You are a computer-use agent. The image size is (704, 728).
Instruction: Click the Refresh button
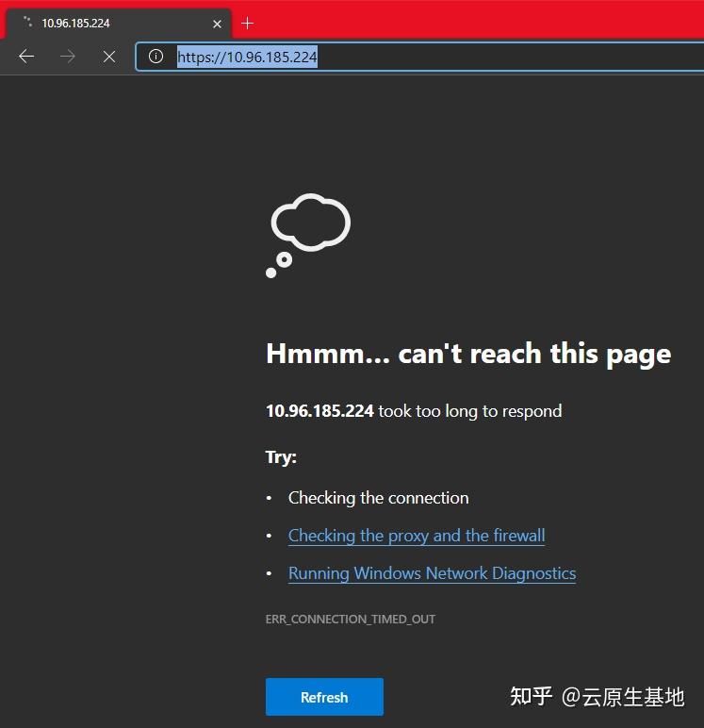[x=324, y=697]
